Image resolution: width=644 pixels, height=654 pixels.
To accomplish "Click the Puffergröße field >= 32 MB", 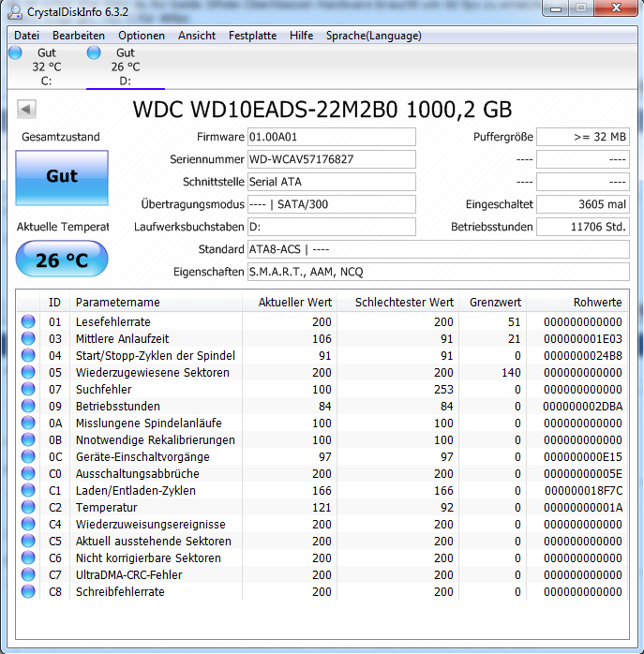I will pos(583,137).
